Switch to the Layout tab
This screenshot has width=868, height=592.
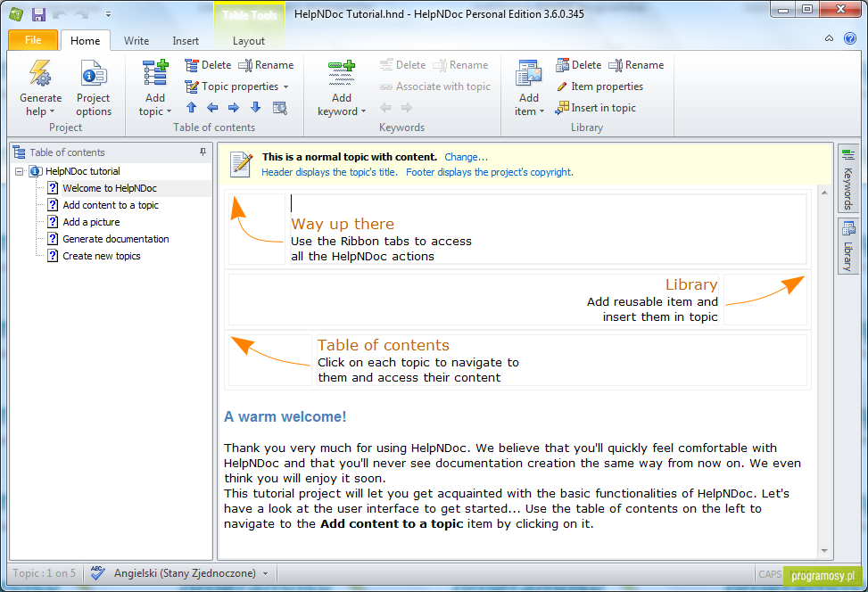coord(249,40)
